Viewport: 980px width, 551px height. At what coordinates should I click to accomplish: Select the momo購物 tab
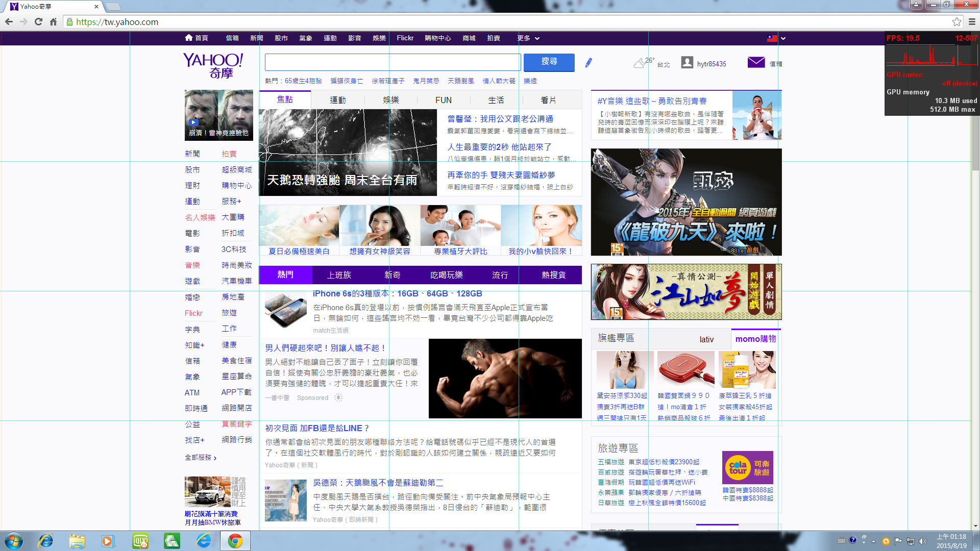point(755,339)
